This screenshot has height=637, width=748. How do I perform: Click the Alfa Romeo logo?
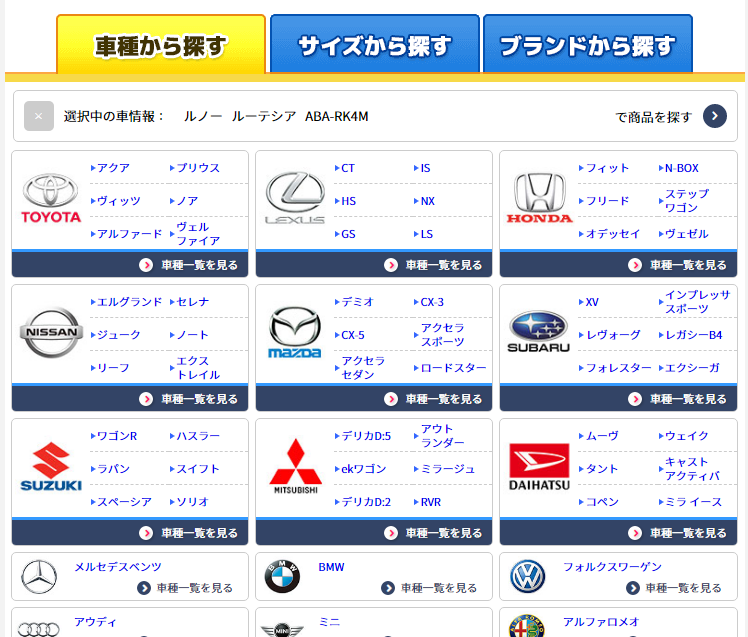[x=527, y=626]
